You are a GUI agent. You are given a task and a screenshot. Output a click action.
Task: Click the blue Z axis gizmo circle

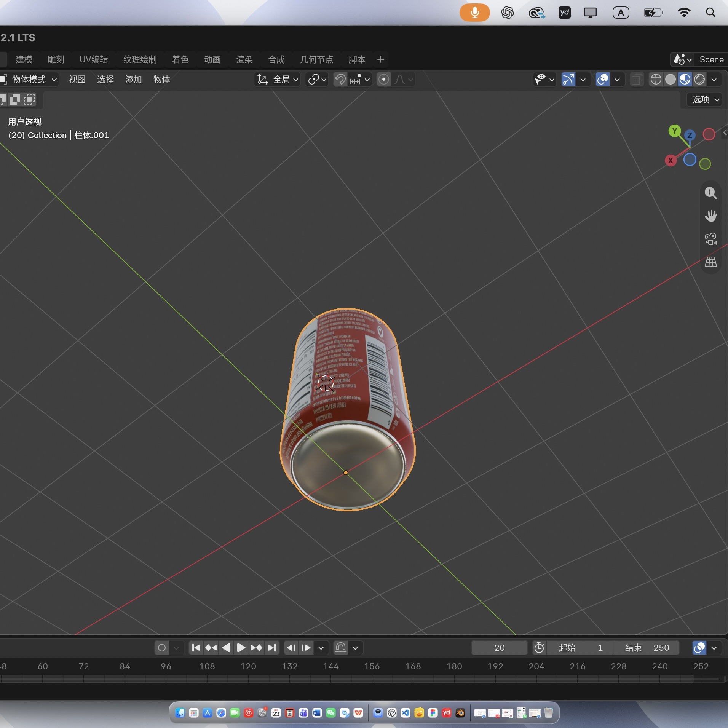(690, 135)
